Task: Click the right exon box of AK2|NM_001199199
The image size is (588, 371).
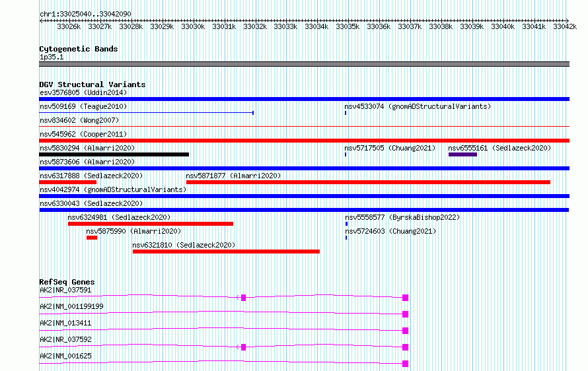Action: coord(405,314)
